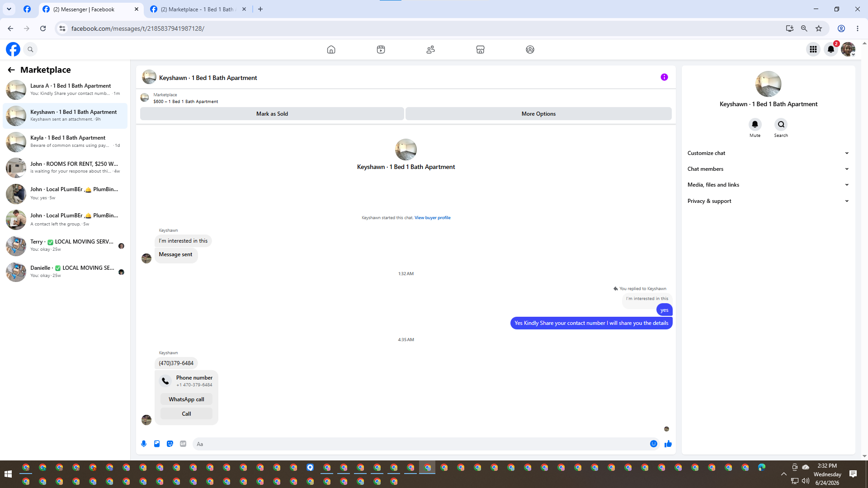Mute the Keyshawn conversation
The image size is (868, 488).
(x=755, y=124)
